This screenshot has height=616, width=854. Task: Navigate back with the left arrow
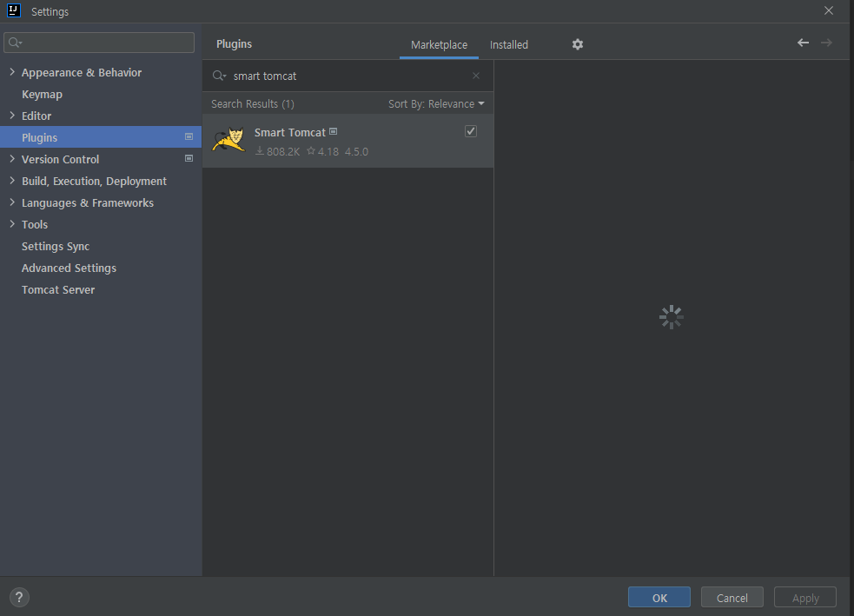pyautogui.click(x=803, y=43)
